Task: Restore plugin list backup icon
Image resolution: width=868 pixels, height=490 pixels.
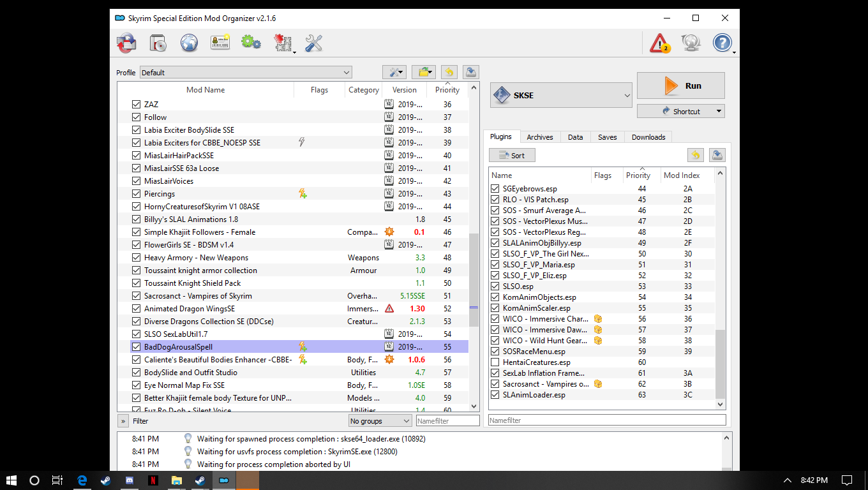Action: (696, 155)
